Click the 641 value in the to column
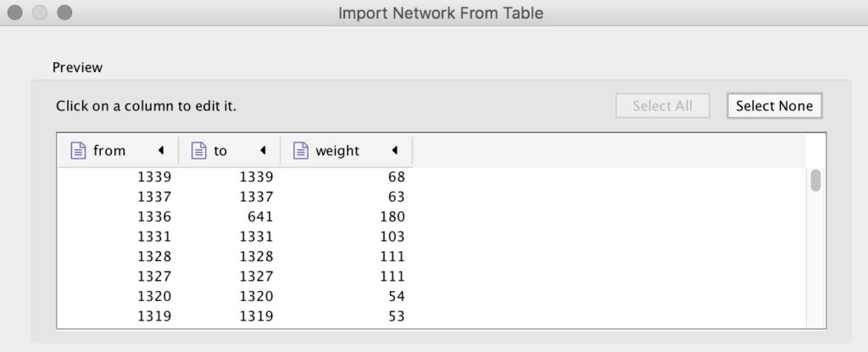Screen dimensions: 868x352 point(259,217)
